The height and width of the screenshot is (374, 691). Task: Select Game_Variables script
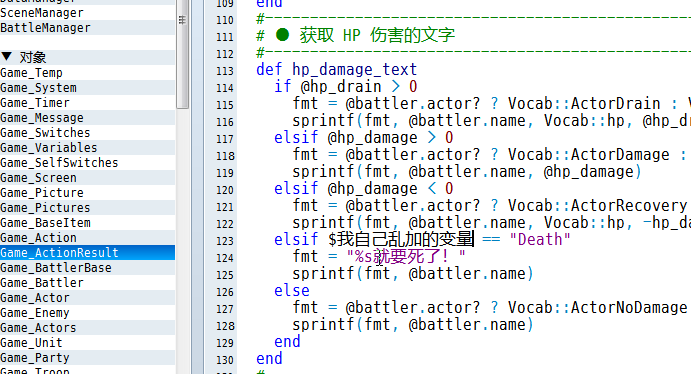49,148
